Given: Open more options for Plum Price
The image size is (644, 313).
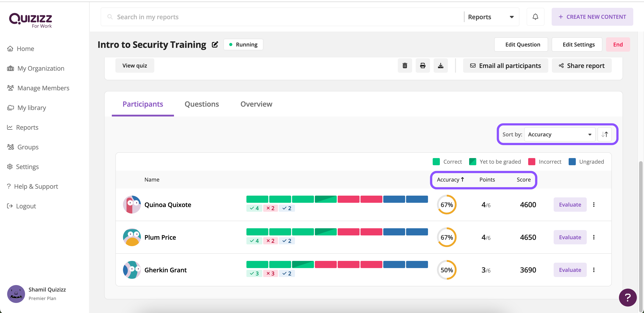Looking at the screenshot, I should [x=594, y=237].
